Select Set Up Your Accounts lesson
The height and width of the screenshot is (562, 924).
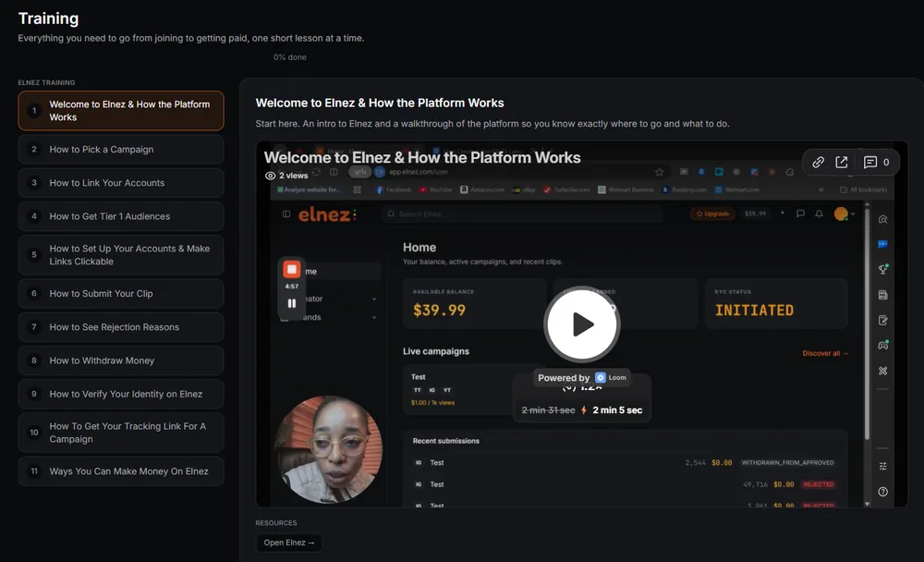click(x=121, y=255)
